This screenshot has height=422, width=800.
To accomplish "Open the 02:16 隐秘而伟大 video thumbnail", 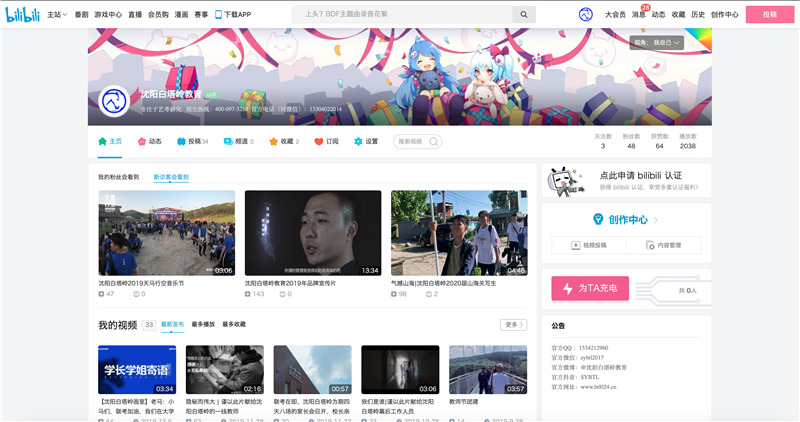I will [x=224, y=369].
